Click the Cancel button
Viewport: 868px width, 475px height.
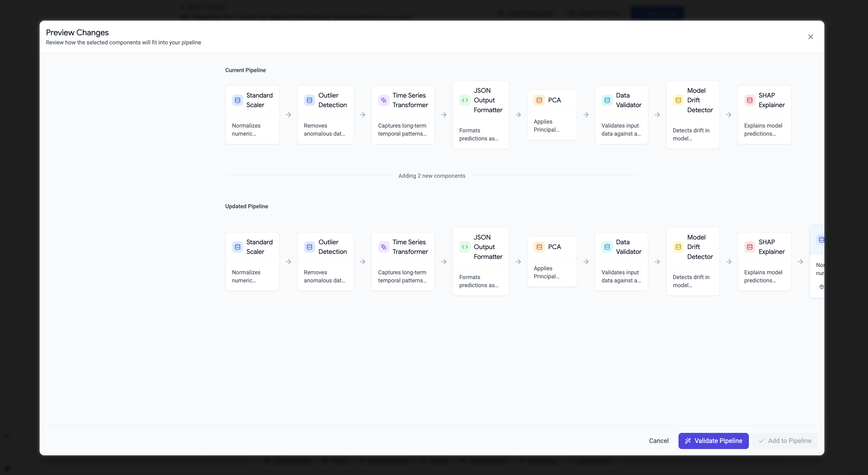[658, 441]
